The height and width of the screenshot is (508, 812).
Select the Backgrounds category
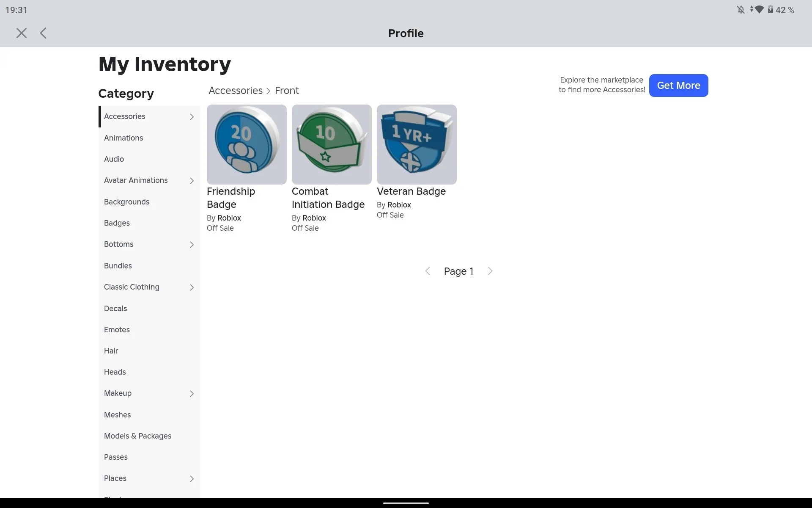149,202
